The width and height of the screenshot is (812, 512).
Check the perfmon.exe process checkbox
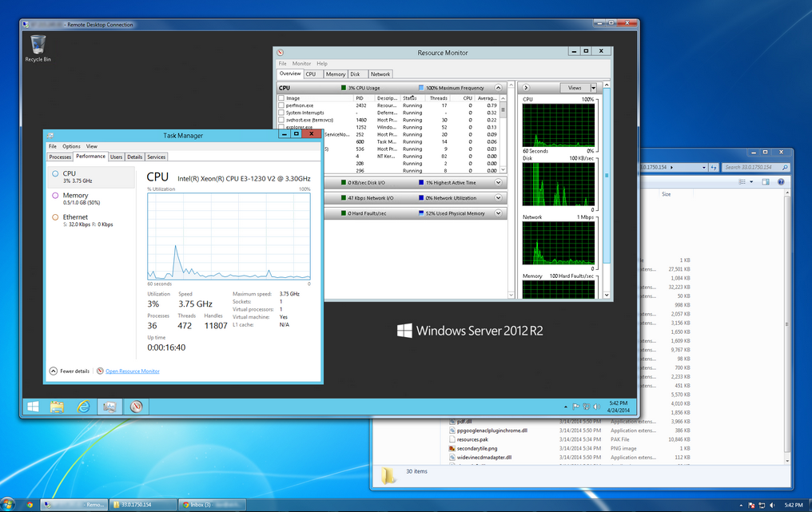281,105
